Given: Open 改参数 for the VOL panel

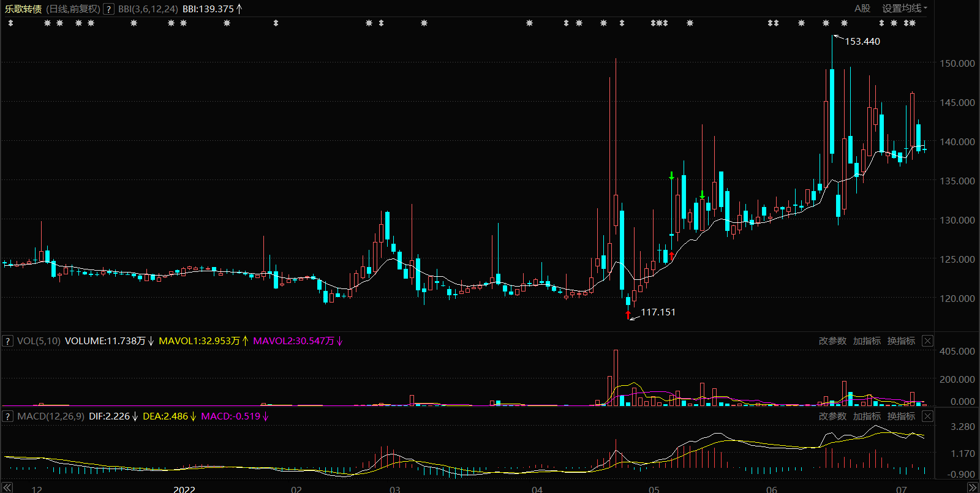Looking at the screenshot, I should click(x=832, y=341).
